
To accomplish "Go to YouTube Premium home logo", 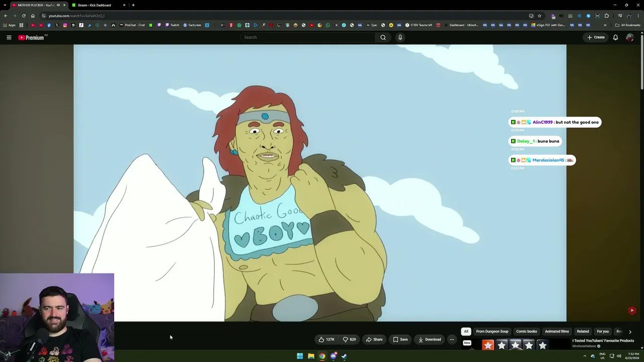I will pos(32,37).
